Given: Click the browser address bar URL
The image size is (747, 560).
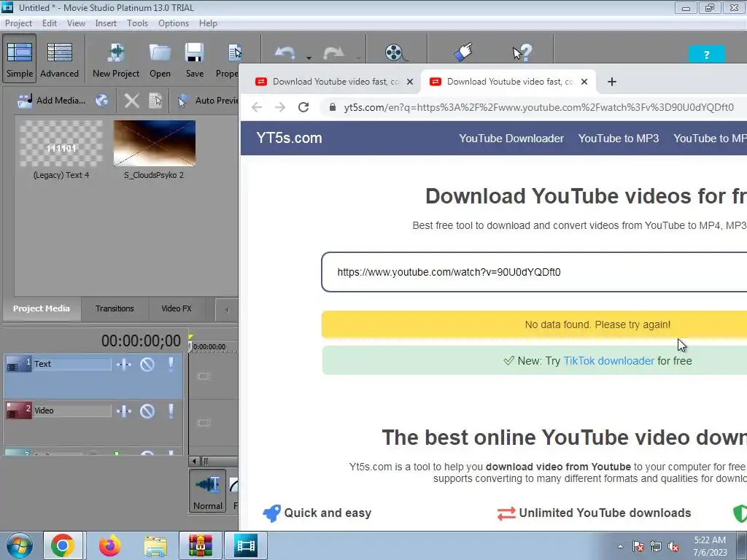Looking at the screenshot, I should point(538,107).
